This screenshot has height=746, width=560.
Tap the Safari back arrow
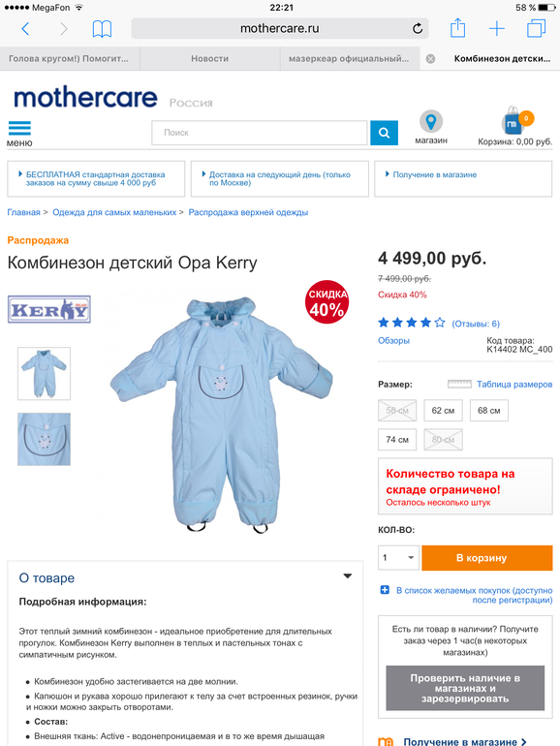pos(25,29)
